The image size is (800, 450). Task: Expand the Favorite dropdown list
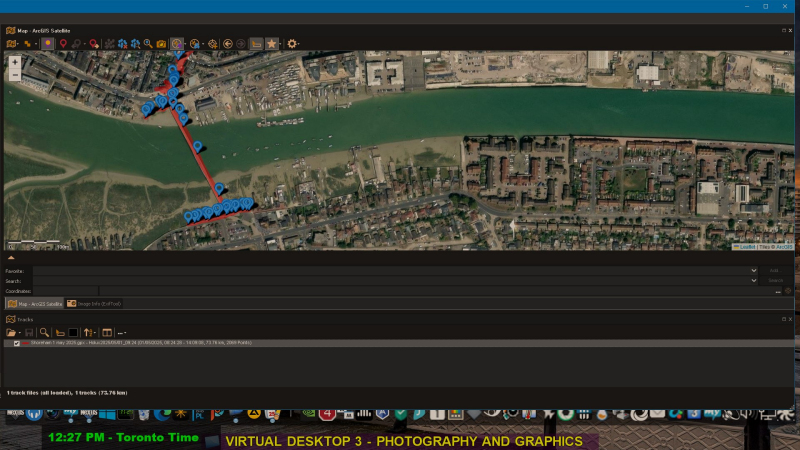[754, 270]
